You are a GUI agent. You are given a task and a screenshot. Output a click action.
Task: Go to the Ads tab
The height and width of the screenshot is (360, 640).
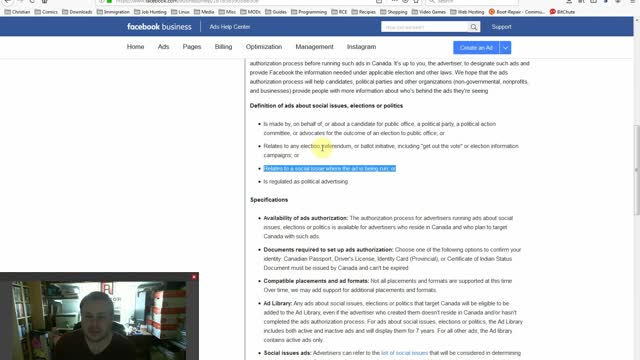pyautogui.click(x=163, y=47)
